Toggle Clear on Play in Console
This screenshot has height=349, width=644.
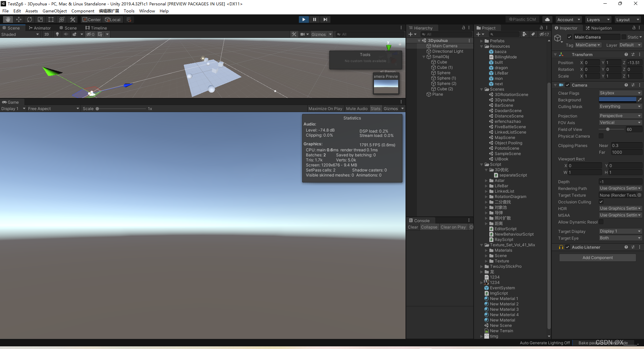(453, 227)
